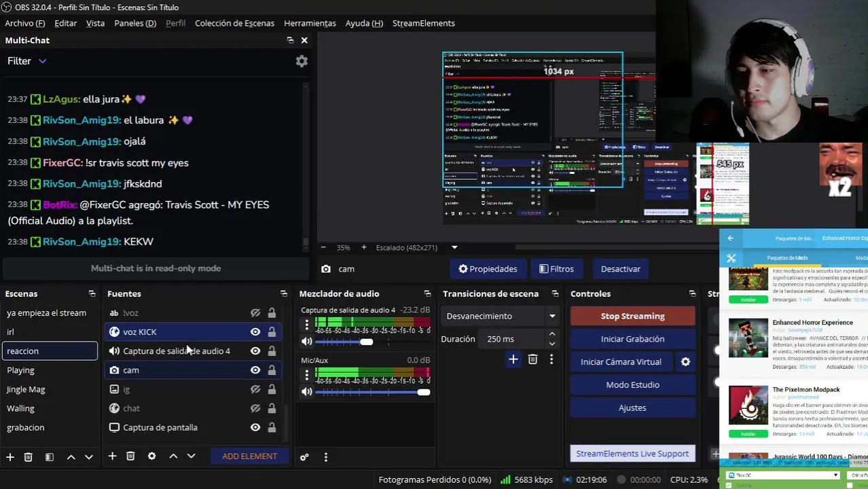
Task: Add a new scene with plus icon
Action: pos(10,457)
